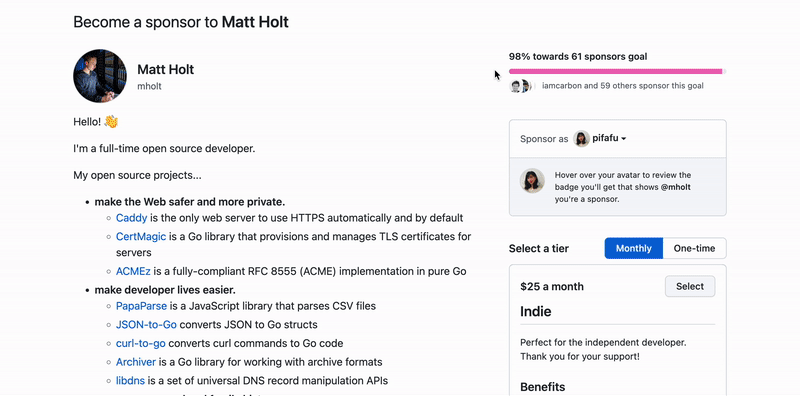Image resolution: width=800 pixels, height=396 pixels.
Task: Select the $25 a month Indie tier
Action: coord(690,286)
